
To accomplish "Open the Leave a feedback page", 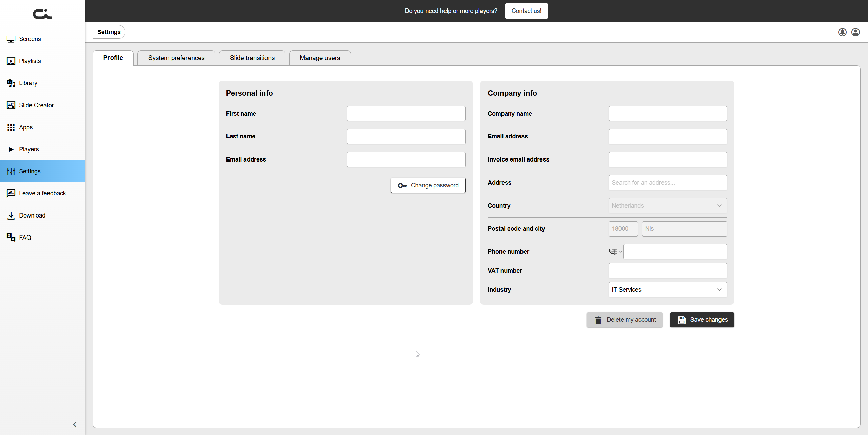I will 42,193.
